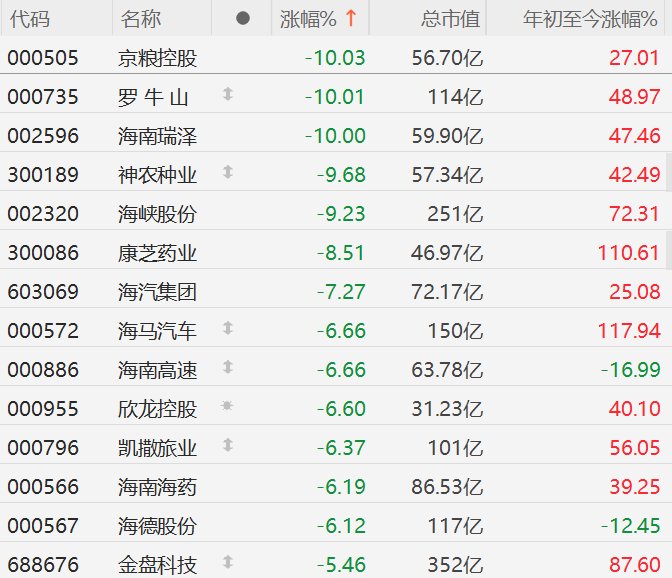Click the star marker icon beside 欣龙控股

(x=227, y=405)
